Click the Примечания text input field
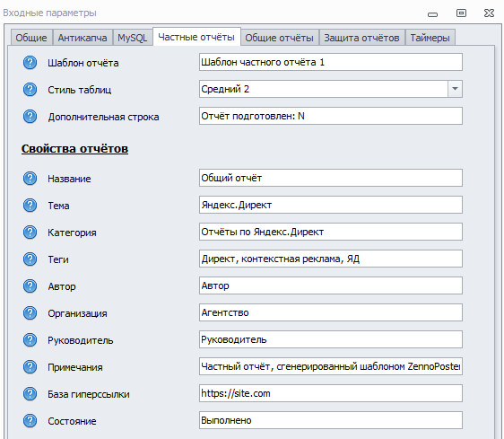 331,366
